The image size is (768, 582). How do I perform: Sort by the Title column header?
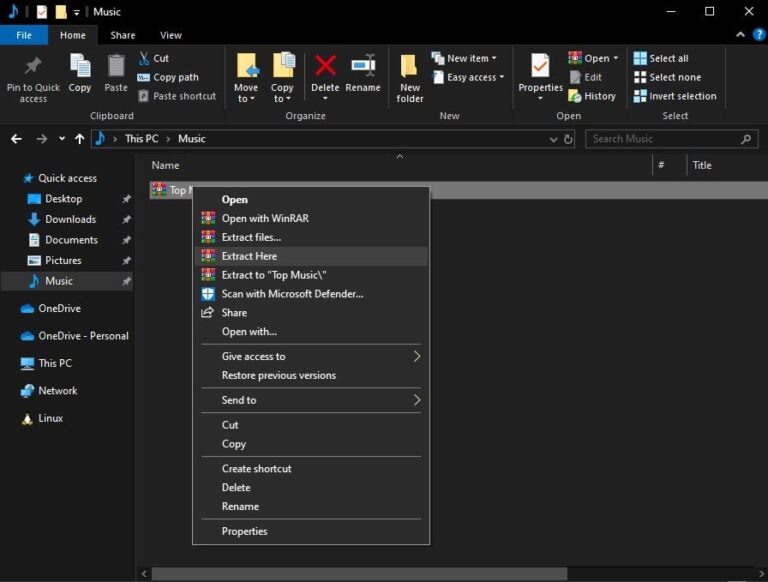[x=702, y=166]
